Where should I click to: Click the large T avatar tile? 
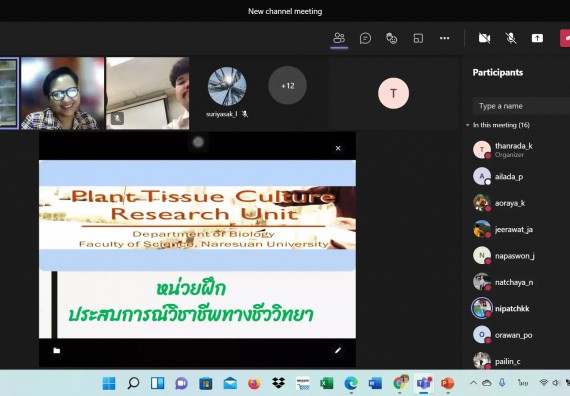tap(393, 93)
